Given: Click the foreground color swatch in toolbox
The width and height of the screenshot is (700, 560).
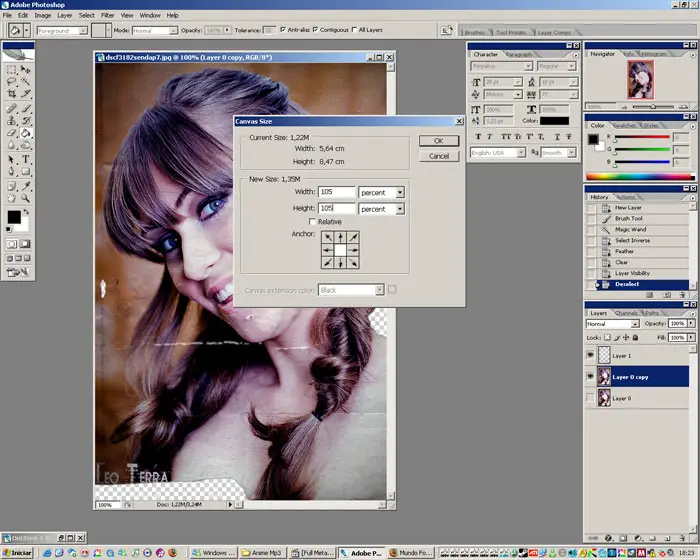Looking at the screenshot, I should tap(14, 217).
